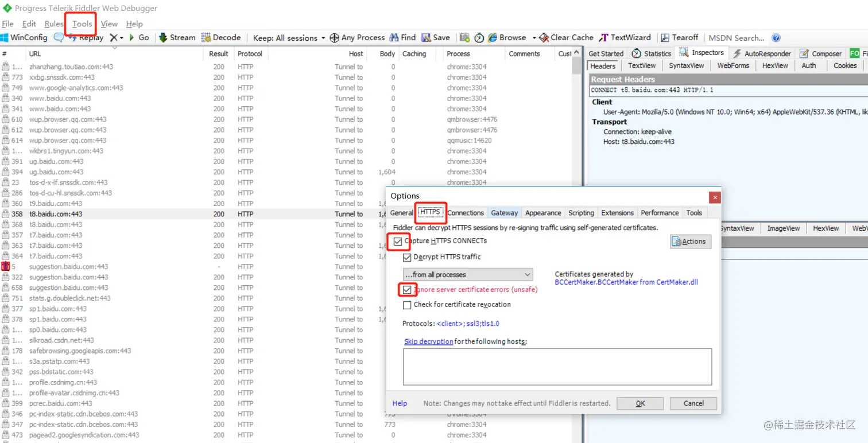Select the request WebForms inspector tab
Screen dimensions: 868x443
[x=733, y=66]
